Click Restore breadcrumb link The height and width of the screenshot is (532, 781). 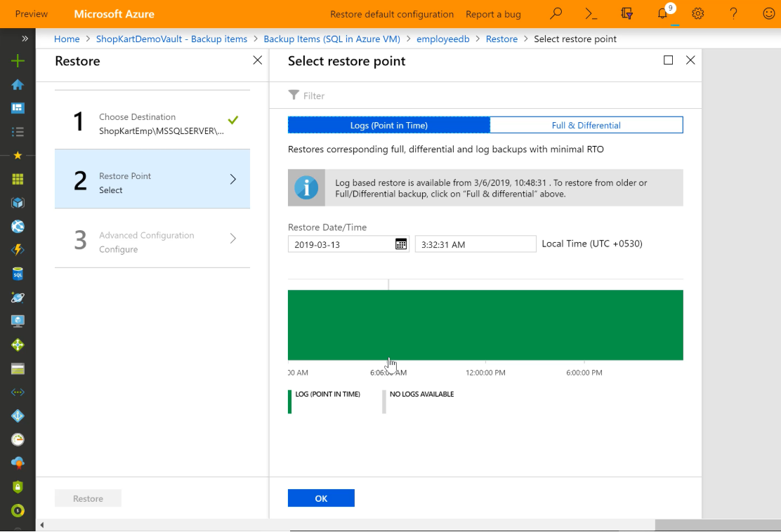coord(501,39)
